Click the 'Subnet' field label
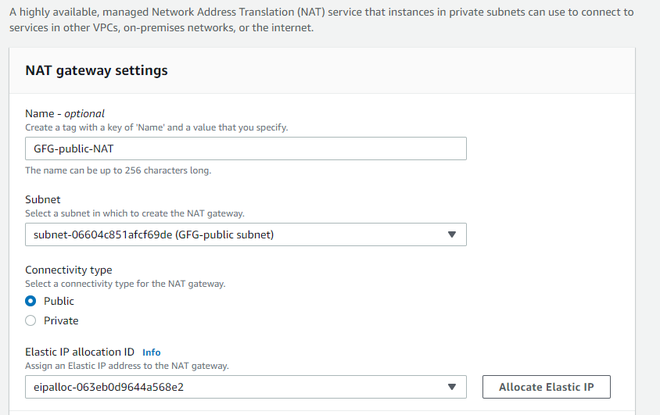 [43, 200]
